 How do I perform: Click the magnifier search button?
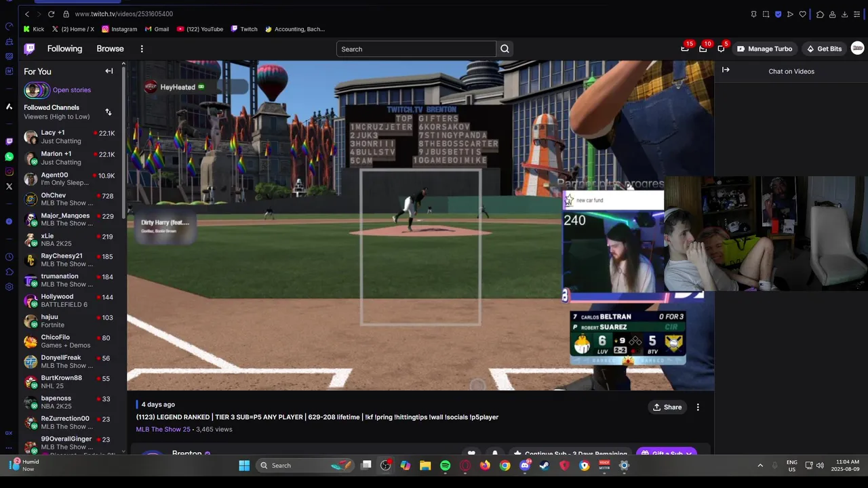click(x=505, y=49)
